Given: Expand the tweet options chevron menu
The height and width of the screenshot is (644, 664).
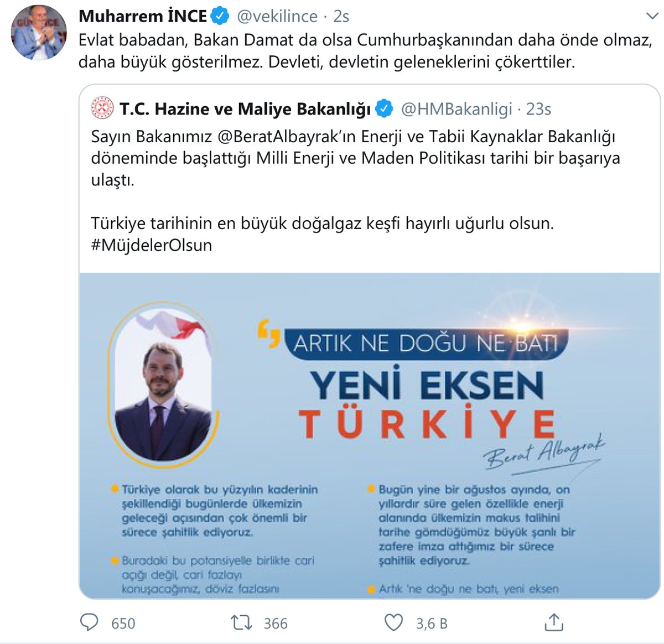Looking at the screenshot, I should 652,17.
